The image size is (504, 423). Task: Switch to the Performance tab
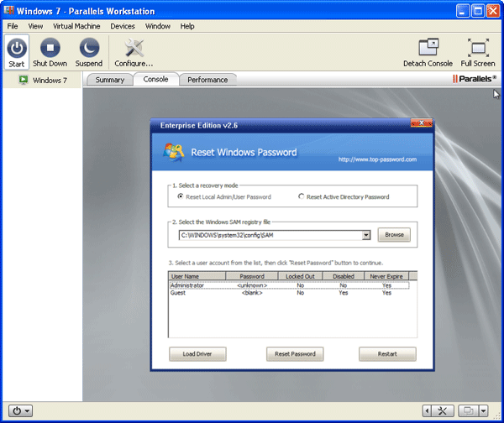[x=207, y=80]
